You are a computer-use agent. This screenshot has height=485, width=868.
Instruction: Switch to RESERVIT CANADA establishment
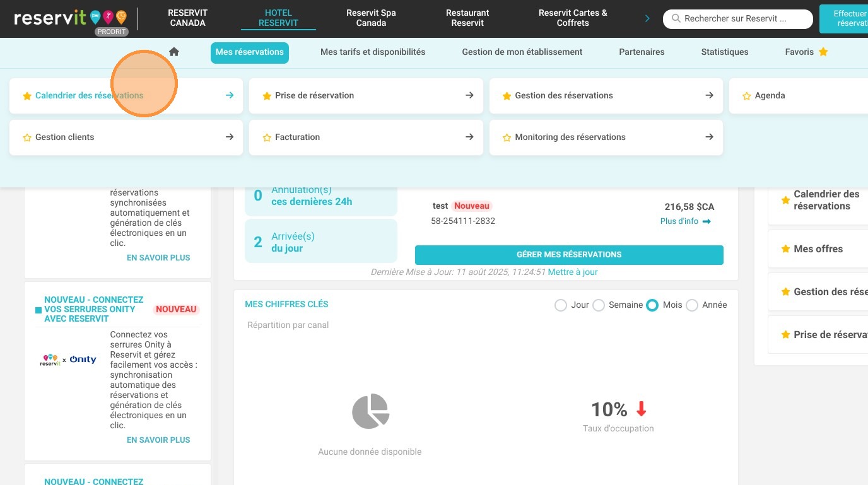click(188, 18)
